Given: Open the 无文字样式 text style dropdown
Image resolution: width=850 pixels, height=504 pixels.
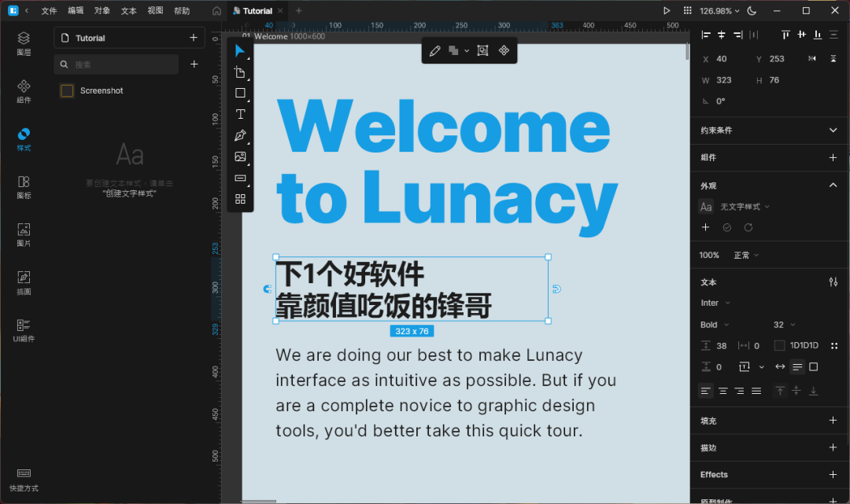Looking at the screenshot, I should pyautogui.click(x=745, y=207).
